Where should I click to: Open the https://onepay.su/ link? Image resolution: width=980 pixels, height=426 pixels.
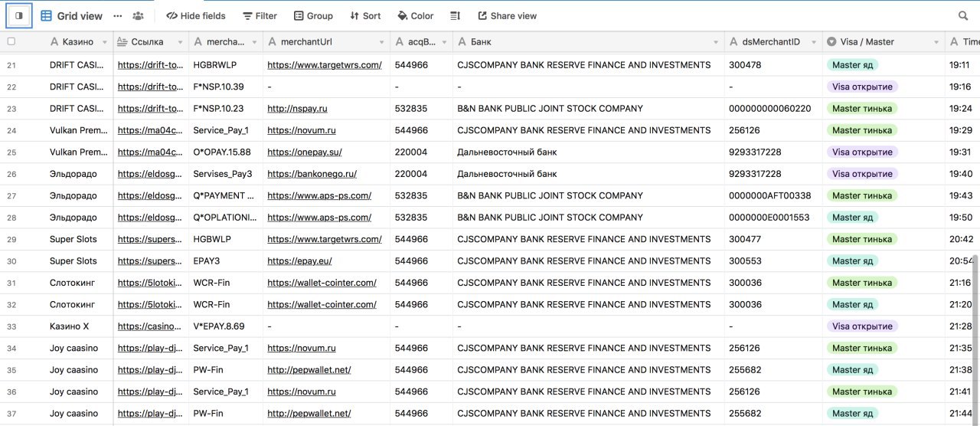point(305,152)
